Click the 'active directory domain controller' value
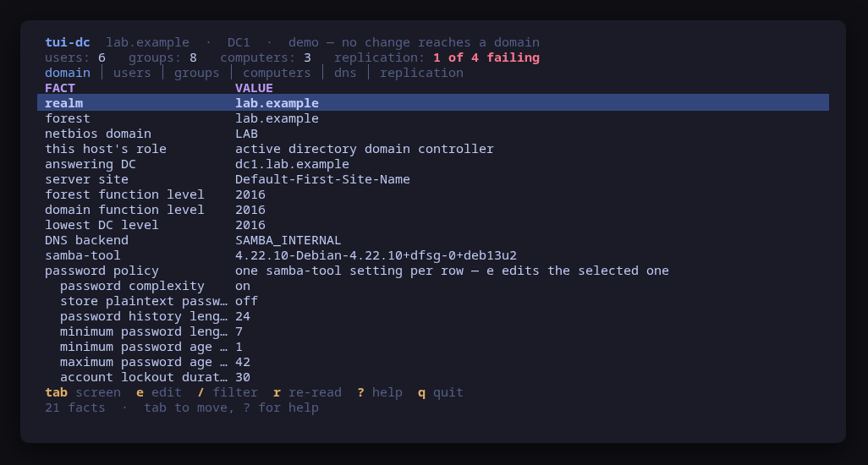 point(365,150)
